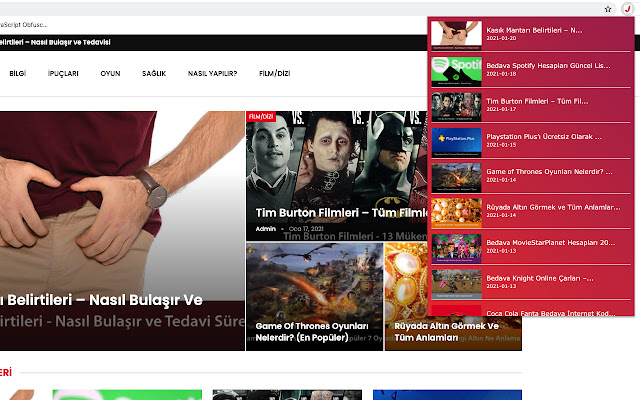Screen dimensions: 640x400
Task: Open Tim Burton Filmleri thumbnail in popup
Action: 456,107
